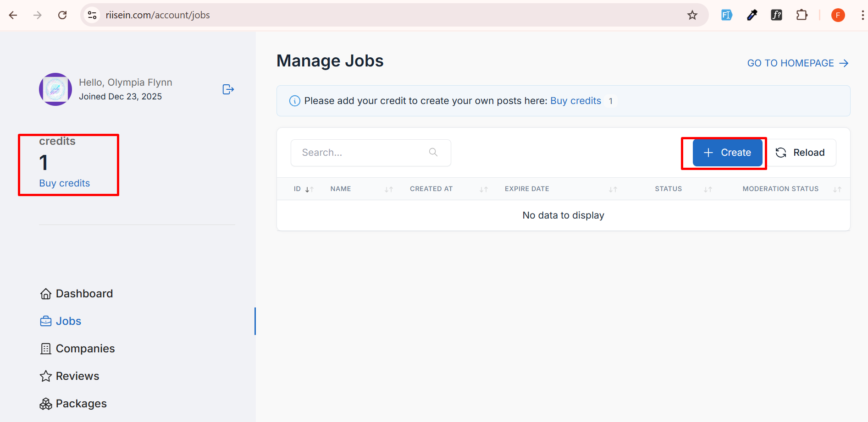Click the Reload jobs button

[x=800, y=153]
